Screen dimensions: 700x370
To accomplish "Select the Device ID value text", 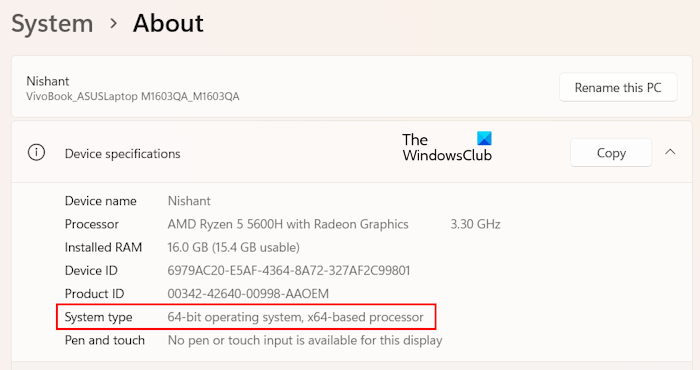I will point(288,270).
